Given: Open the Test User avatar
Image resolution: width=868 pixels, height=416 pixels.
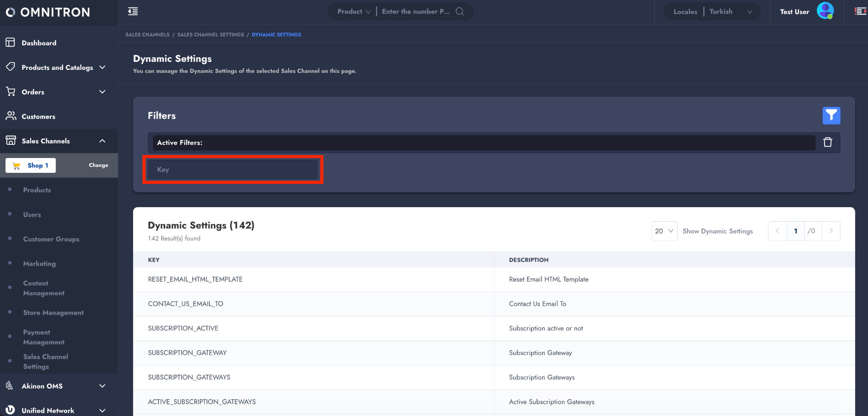Looking at the screenshot, I should click(x=825, y=11).
